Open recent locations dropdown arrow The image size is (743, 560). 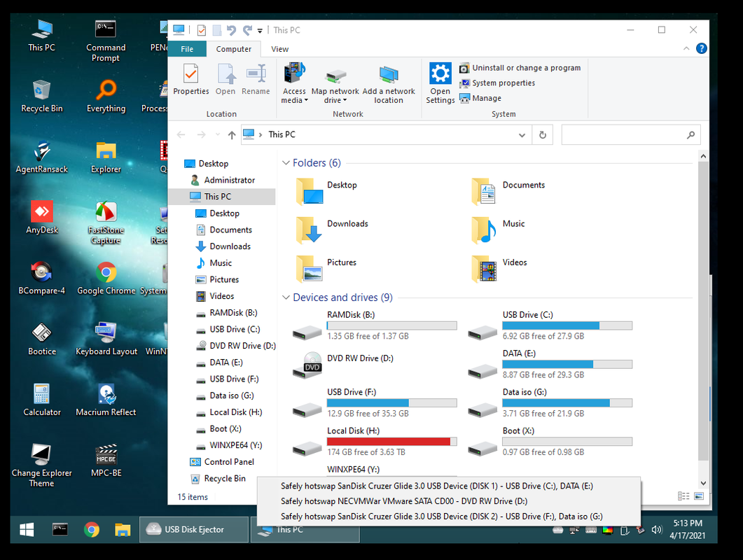(x=218, y=135)
